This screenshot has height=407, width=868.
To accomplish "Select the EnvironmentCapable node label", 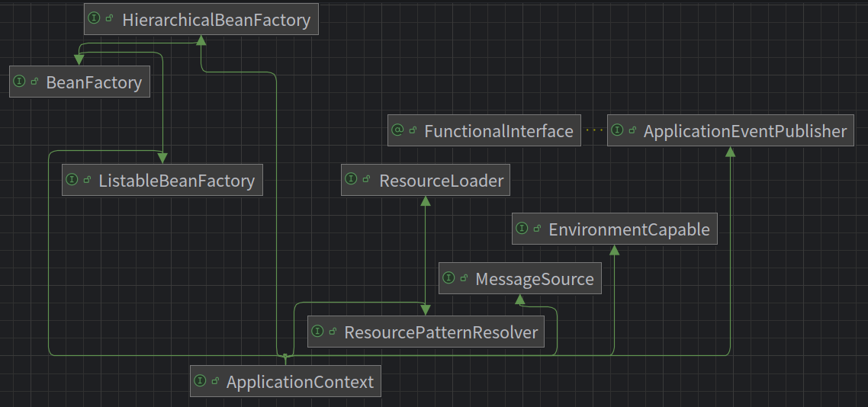I will click(x=628, y=229).
